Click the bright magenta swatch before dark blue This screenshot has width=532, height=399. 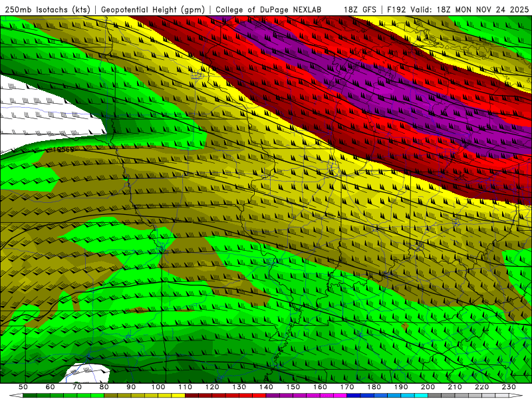coord(340,396)
